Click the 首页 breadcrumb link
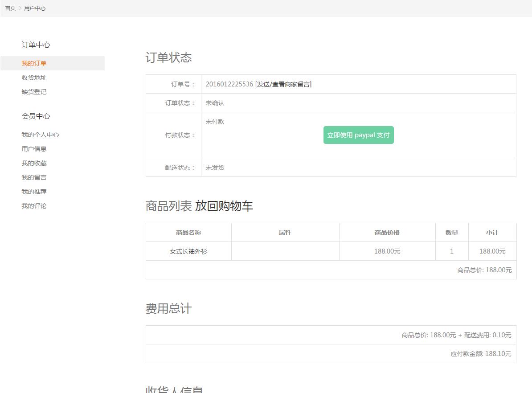Screen dimensions: 532x393 (10, 8)
